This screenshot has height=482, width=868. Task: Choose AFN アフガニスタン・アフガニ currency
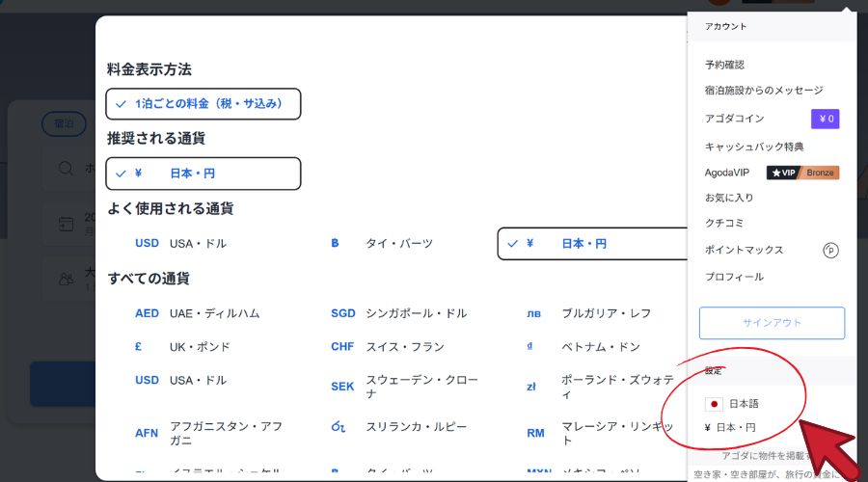[x=208, y=433]
